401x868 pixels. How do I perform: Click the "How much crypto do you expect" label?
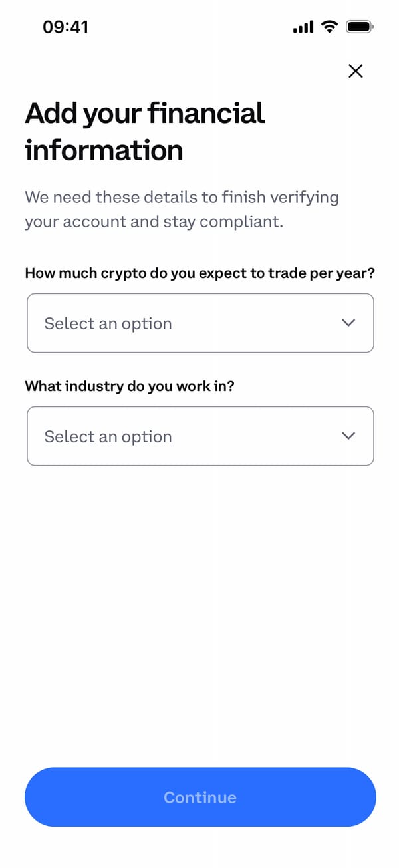[200, 273]
